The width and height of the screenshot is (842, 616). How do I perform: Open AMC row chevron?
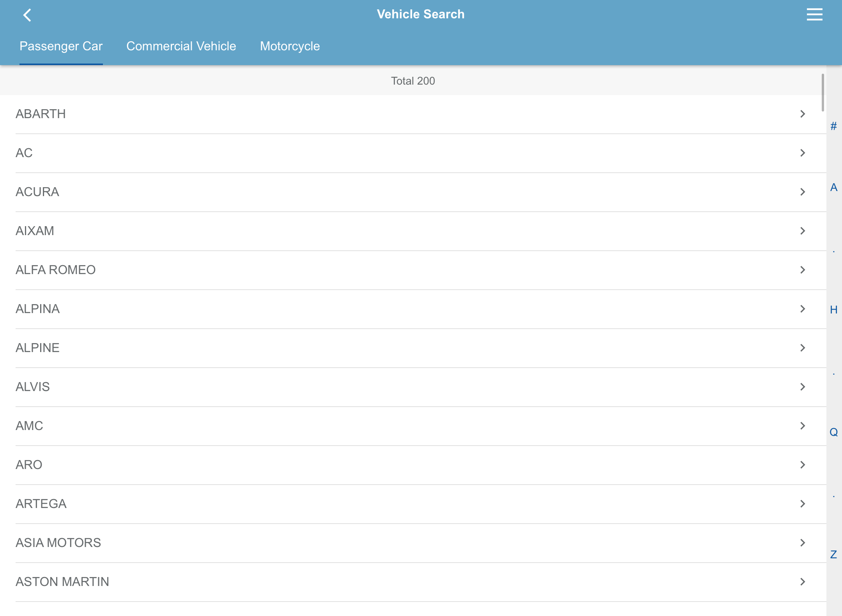(x=802, y=426)
